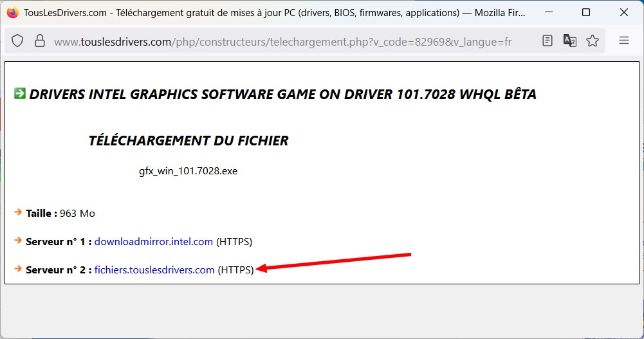Image resolution: width=644 pixels, height=339 pixels.
Task: Click the orange arrow beside Serveur n° 2
Action: click(18, 269)
